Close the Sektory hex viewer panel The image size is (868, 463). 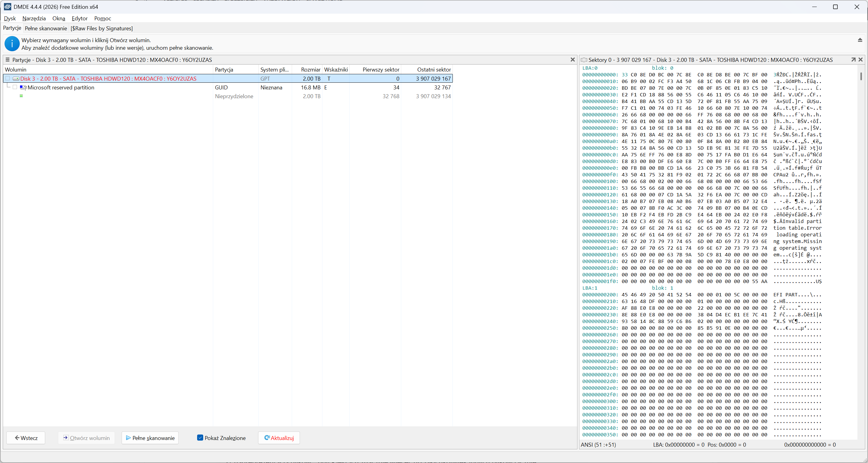point(861,60)
